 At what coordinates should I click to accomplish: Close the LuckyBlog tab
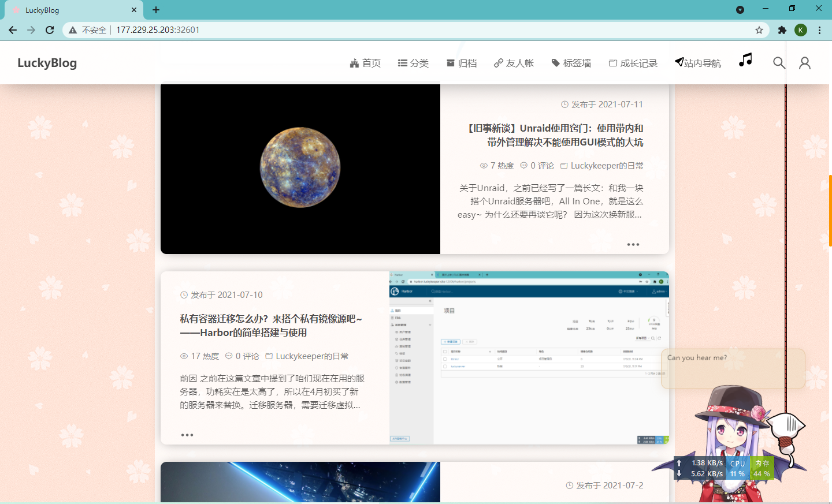tap(134, 10)
